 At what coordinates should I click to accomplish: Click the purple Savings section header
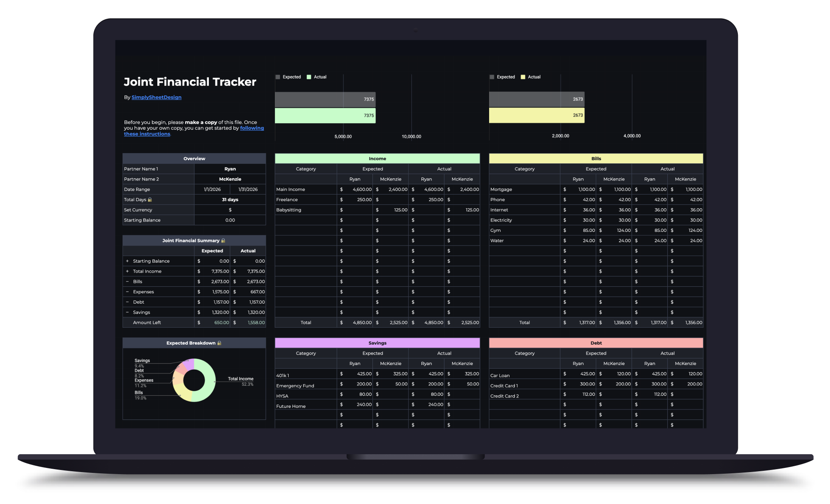coord(377,343)
